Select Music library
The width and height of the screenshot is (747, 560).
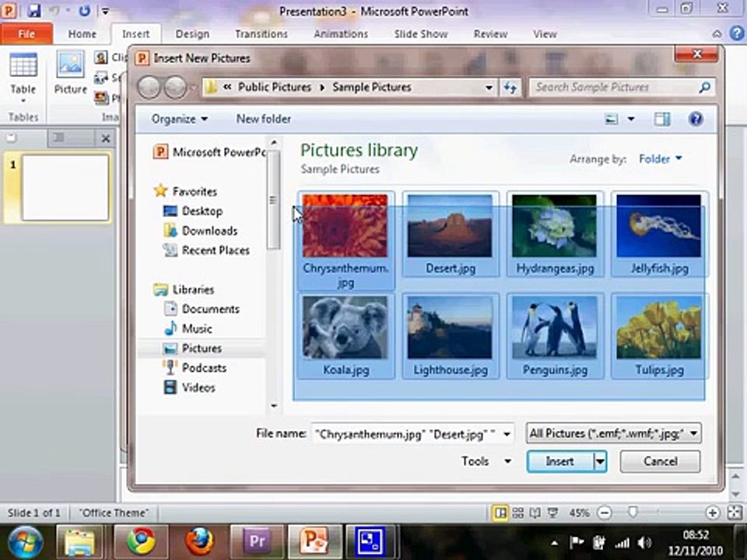pyautogui.click(x=188, y=328)
